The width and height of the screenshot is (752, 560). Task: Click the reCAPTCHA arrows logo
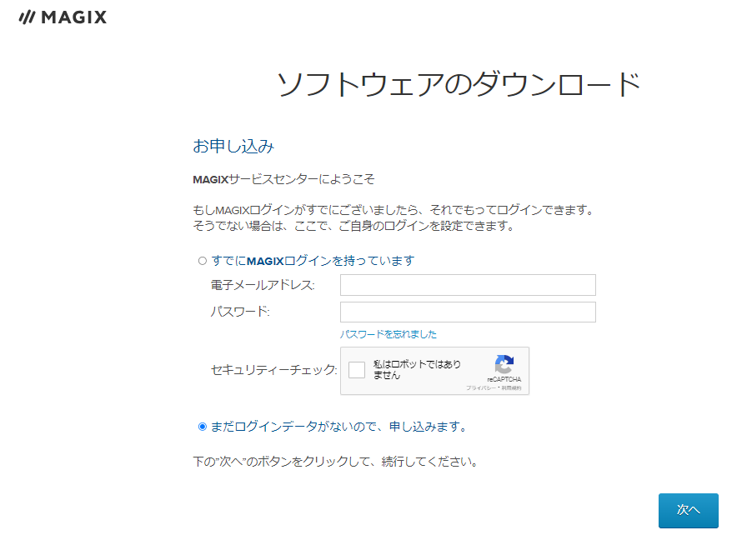(504, 364)
